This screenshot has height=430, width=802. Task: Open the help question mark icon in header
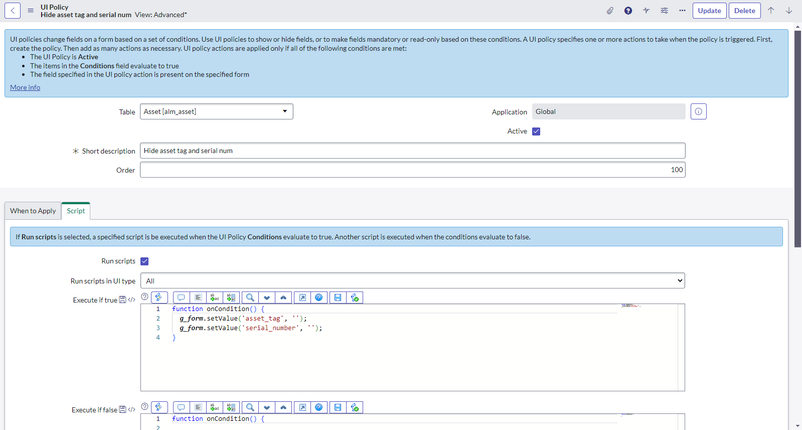628,11
